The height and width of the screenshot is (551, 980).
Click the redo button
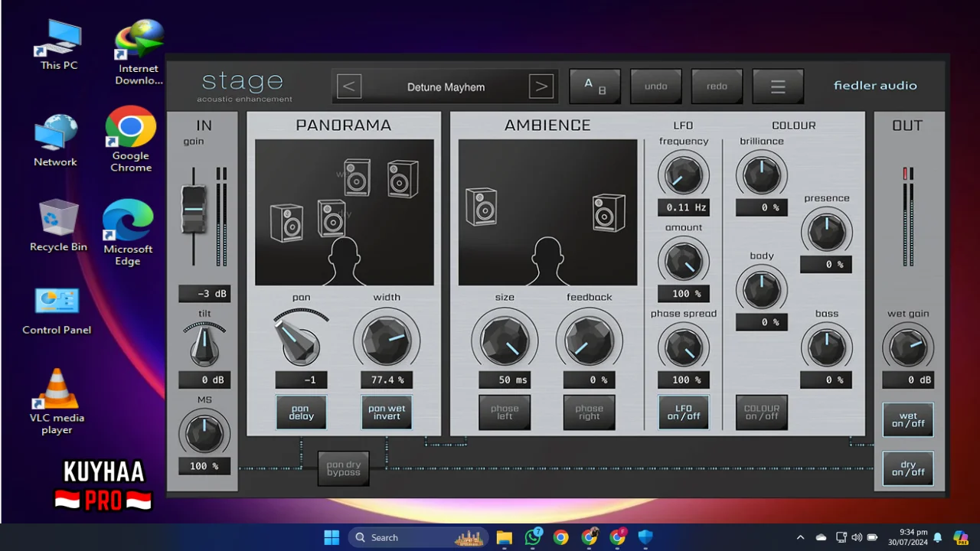pos(717,86)
